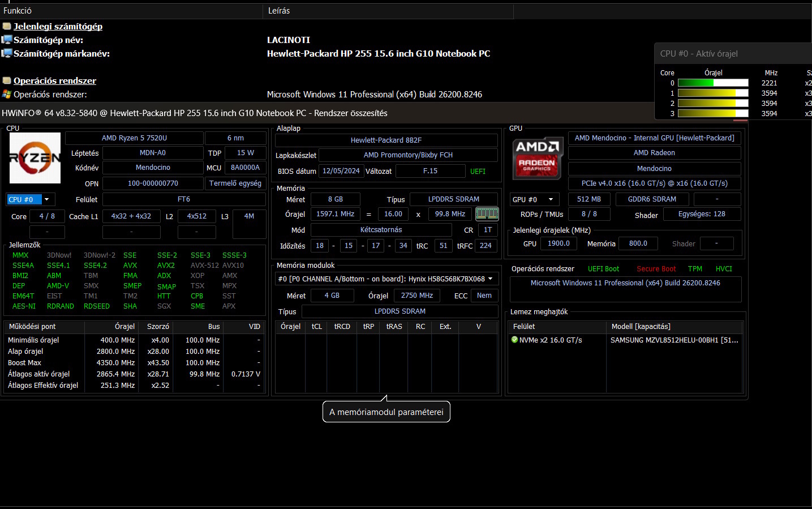Click the 6 nm process value
The width and height of the screenshot is (812, 509).
pos(235,138)
